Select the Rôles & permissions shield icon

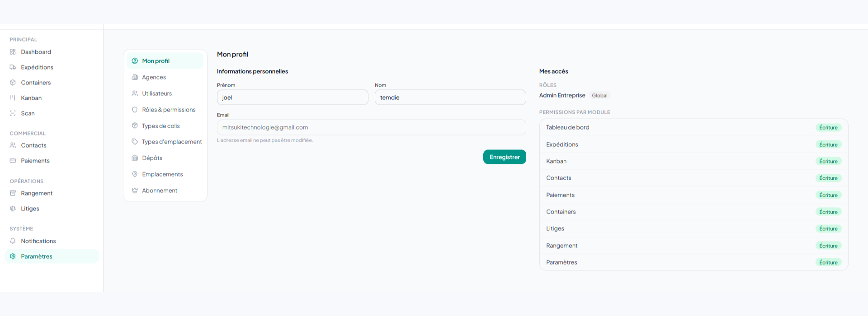point(135,110)
